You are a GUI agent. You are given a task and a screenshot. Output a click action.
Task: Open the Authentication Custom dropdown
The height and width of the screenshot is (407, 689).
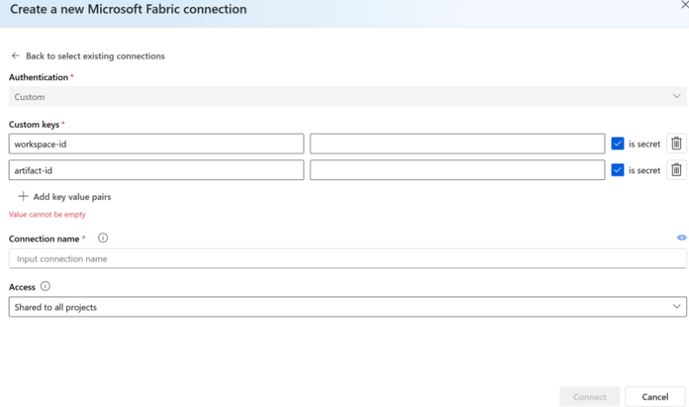pyautogui.click(x=348, y=96)
